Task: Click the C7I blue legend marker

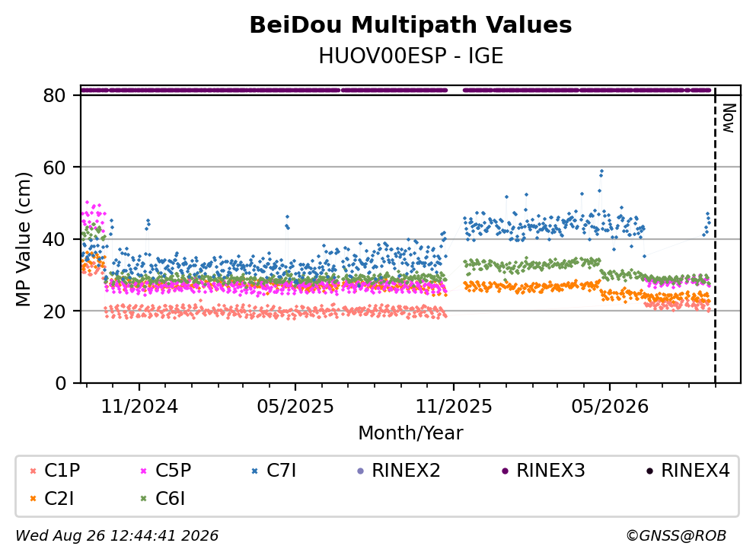Action: pos(255,471)
